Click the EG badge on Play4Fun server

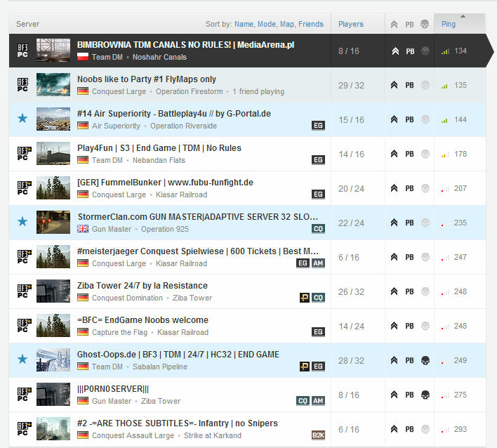318,160
